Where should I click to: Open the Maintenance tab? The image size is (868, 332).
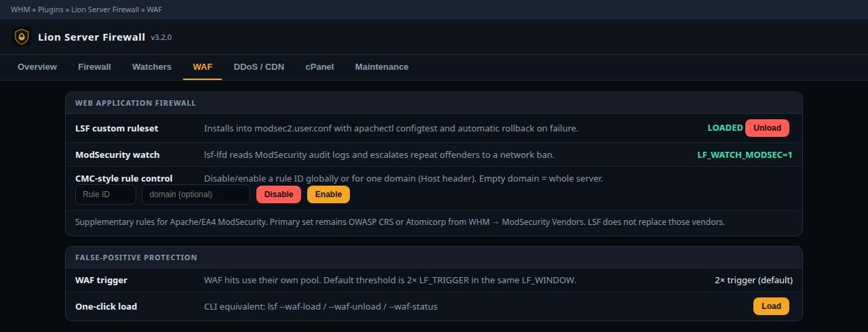[x=382, y=67]
